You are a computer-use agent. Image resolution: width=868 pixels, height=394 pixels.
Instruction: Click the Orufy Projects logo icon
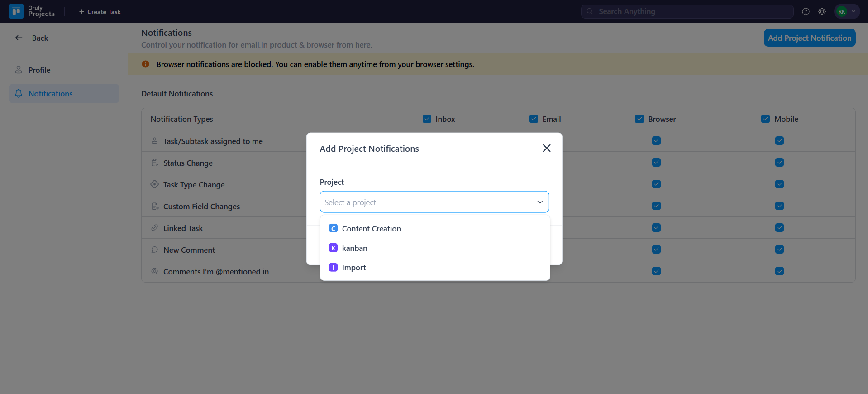[x=16, y=11]
